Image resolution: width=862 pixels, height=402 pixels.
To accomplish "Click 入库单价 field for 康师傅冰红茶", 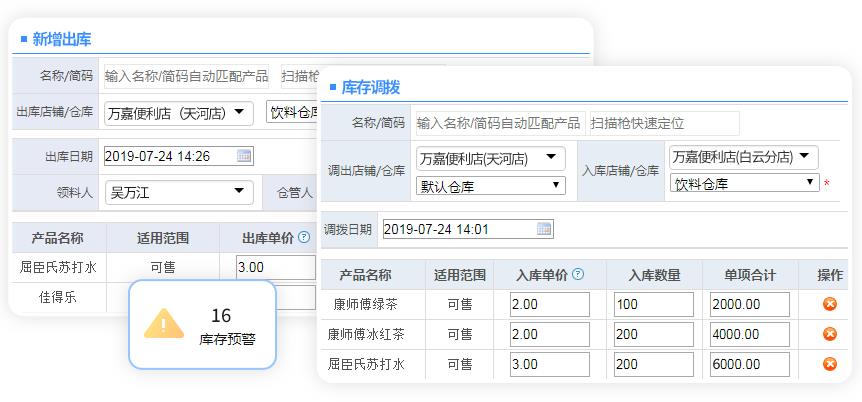I will pos(550,334).
